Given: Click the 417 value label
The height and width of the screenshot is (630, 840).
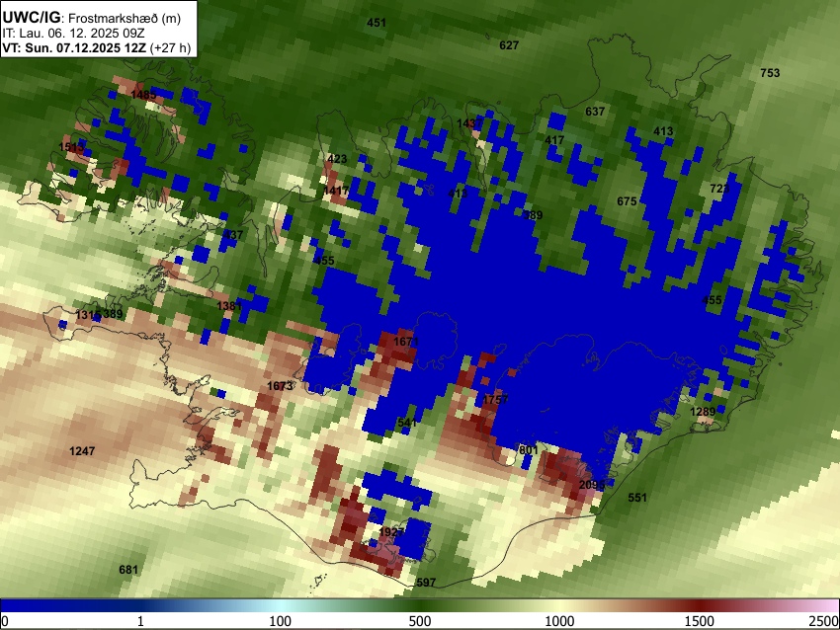Looking at the screenshot, I should coord(554,140).
